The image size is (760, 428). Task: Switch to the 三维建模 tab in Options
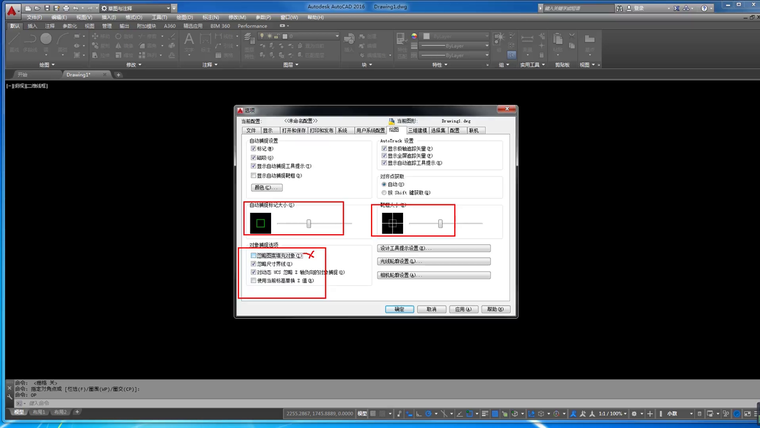[416, 130]
